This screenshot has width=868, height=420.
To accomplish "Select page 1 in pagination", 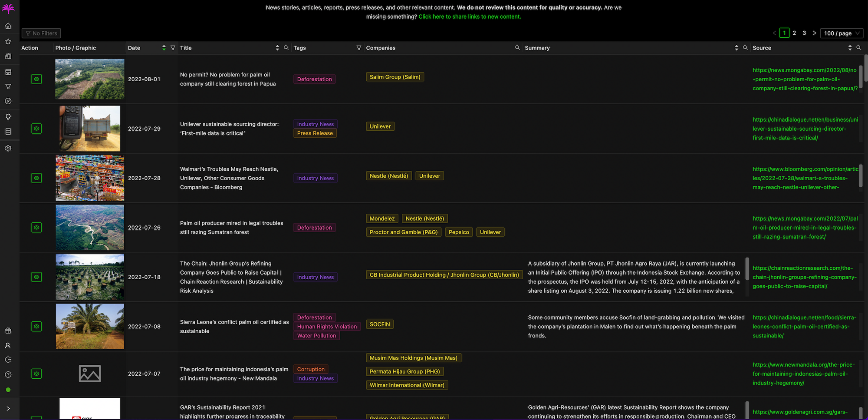I will 784,33.
